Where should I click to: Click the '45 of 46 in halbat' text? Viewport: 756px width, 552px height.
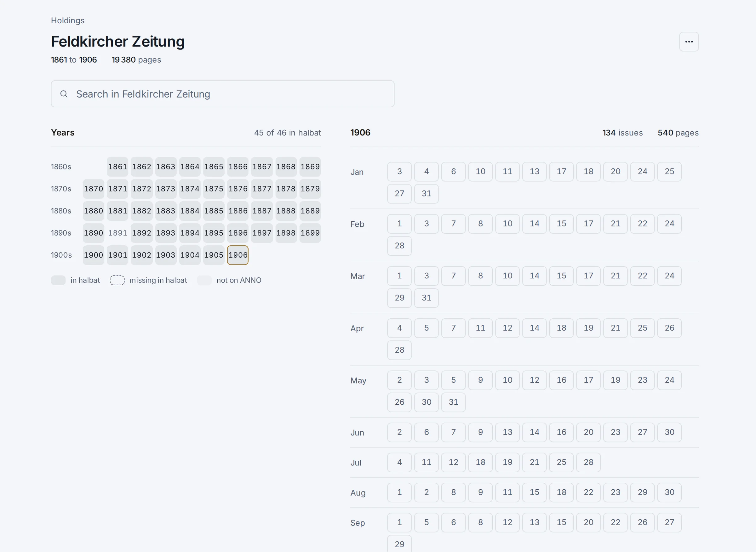click(287, 133)
